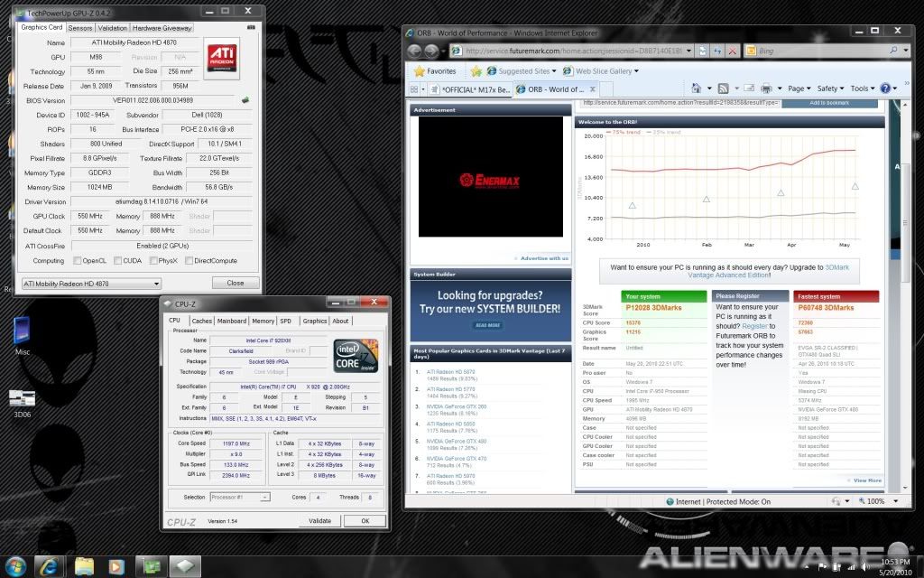Screen dimensions: 924x578
Task: Click the IE address bar URL field
Action: [573, 51]
